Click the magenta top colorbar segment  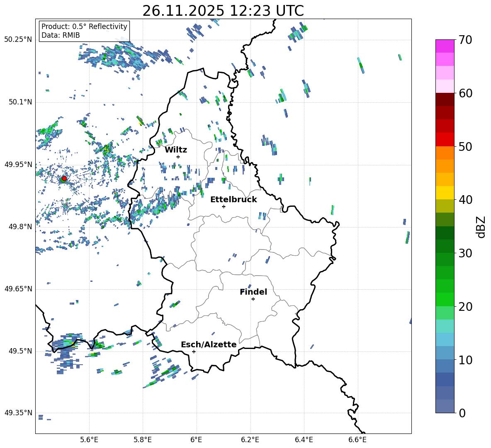click(445, 46)
